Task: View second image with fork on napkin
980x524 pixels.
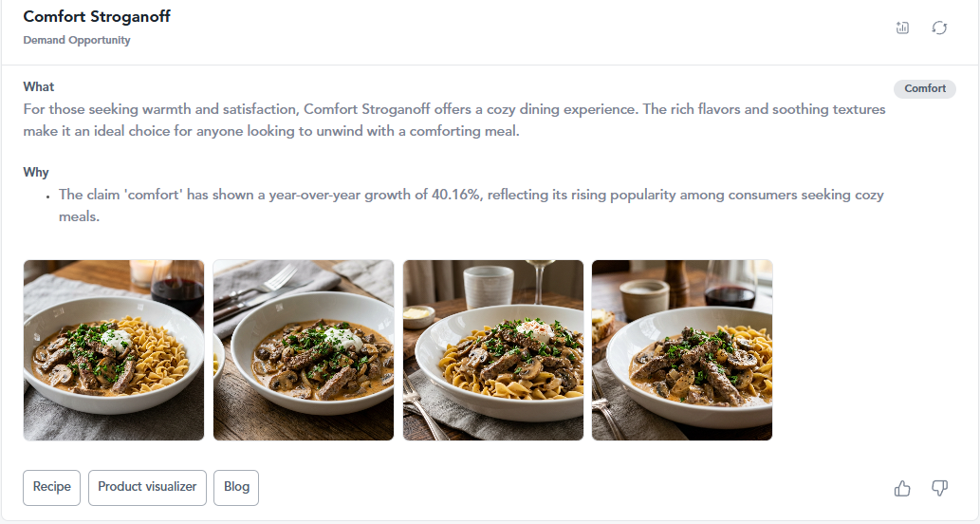Action: 304,350
